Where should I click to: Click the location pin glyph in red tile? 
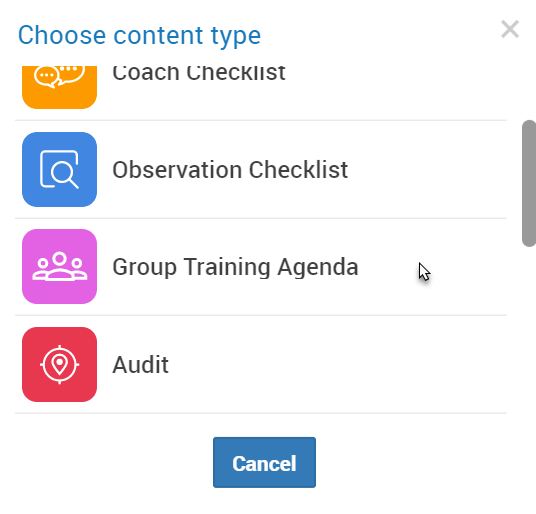coord(59,365)
